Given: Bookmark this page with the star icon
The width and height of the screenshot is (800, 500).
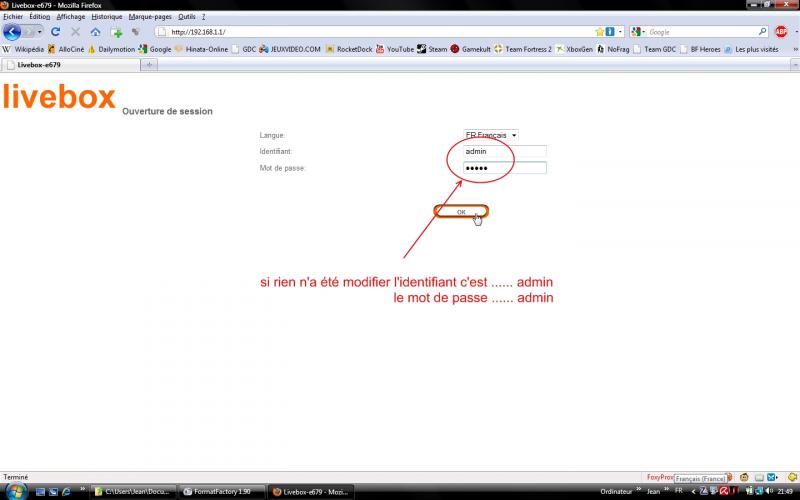Looking at the screenshot, I should (x=599, y=32).
